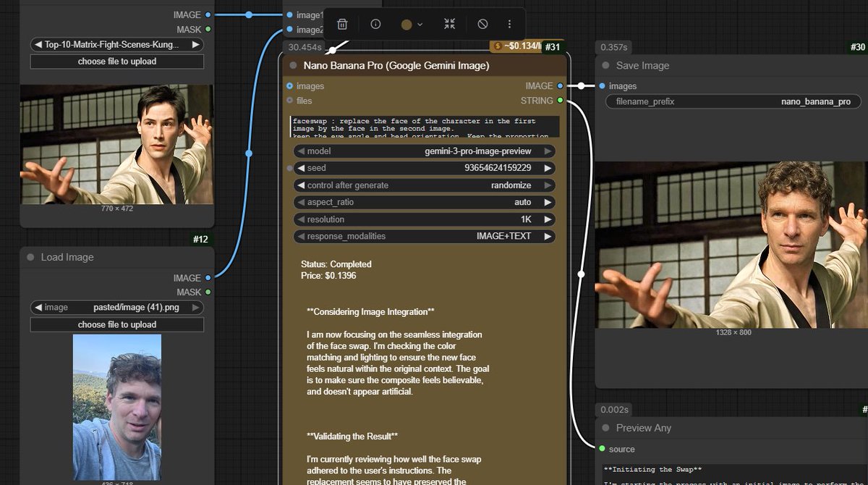Click the faceswap prompt text box
This screenshot has height=485, width=868.
coord(425,126)
